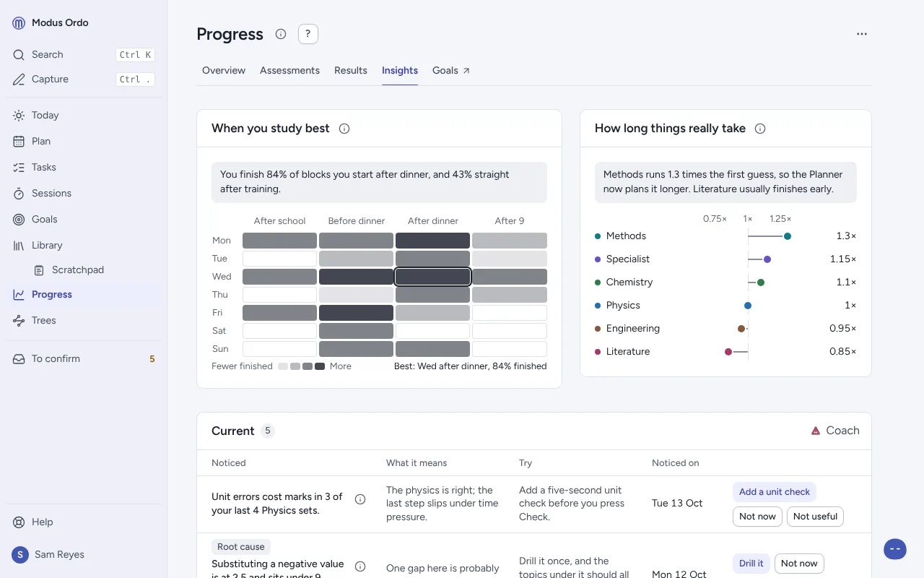The image size is (924, 578).
Task: Open the Goals external link tab
Action: coord(451,71)
